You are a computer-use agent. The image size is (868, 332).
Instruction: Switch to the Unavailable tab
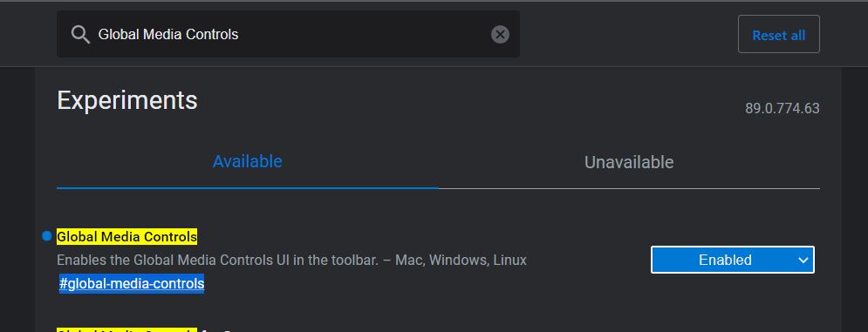629,162
